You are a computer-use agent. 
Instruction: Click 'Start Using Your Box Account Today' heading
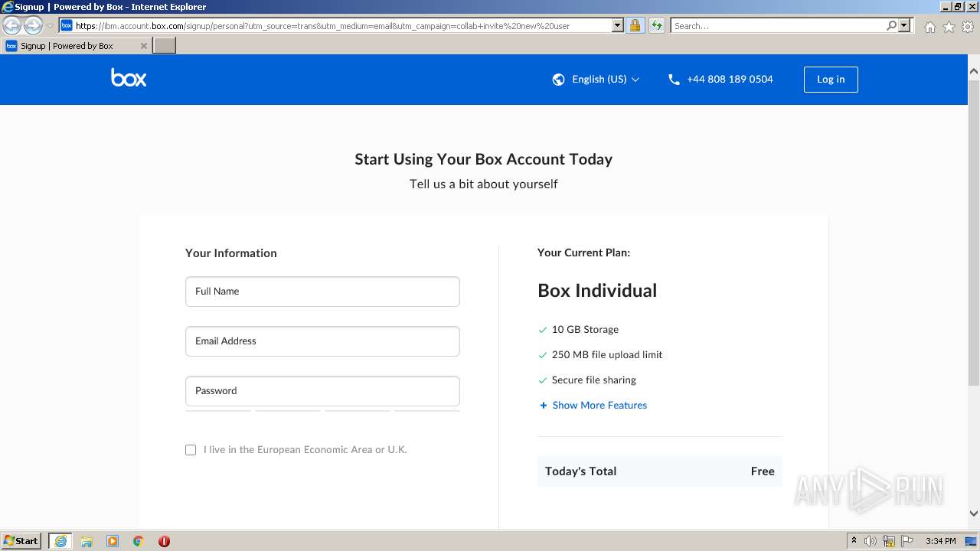484,159
